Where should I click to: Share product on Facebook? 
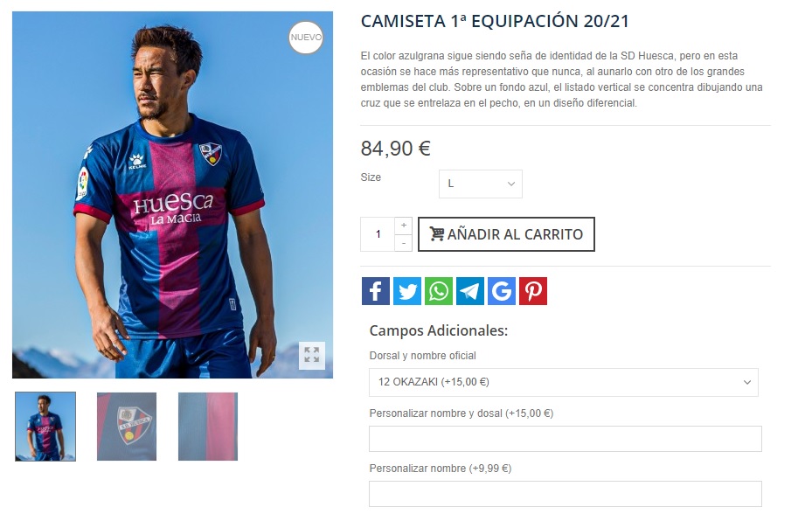376,291
